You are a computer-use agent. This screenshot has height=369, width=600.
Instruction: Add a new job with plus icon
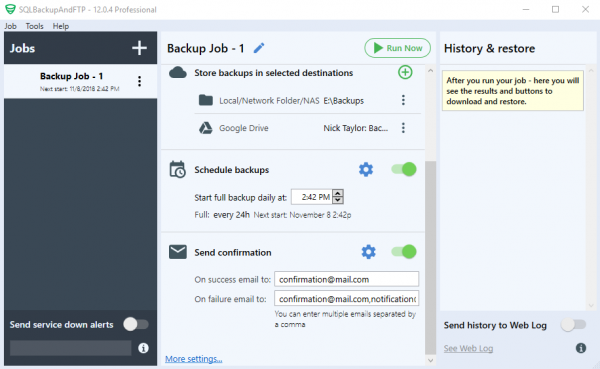pyautogui.click(x=139, y=48)
